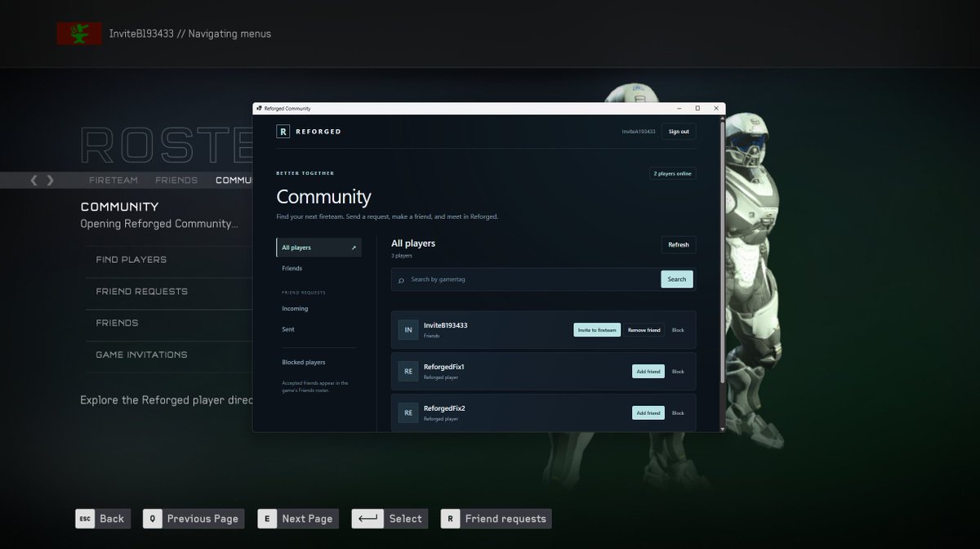Click the community window vertical scrollbar

pyautogui.click(x=721, y=252)
